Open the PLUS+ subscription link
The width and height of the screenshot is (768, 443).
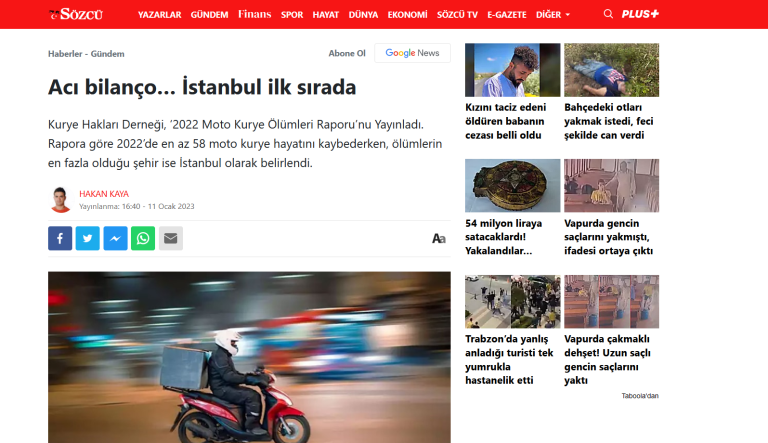click(640, 14)
